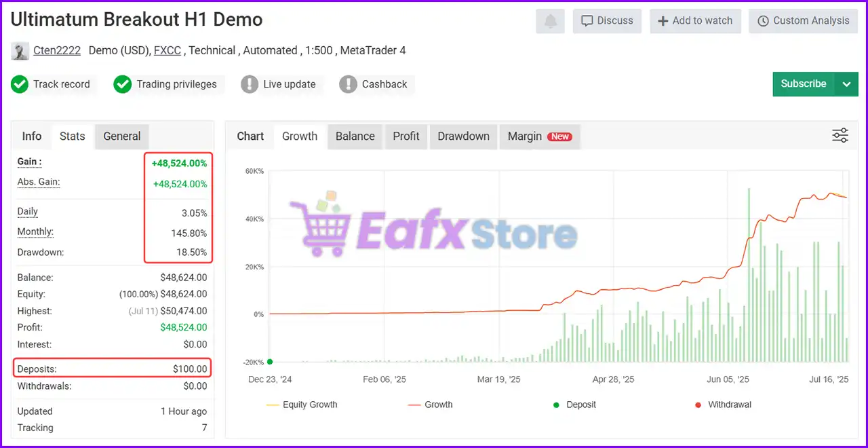Select the Tracking value 7
868x448 pixels.
[204, 428]
